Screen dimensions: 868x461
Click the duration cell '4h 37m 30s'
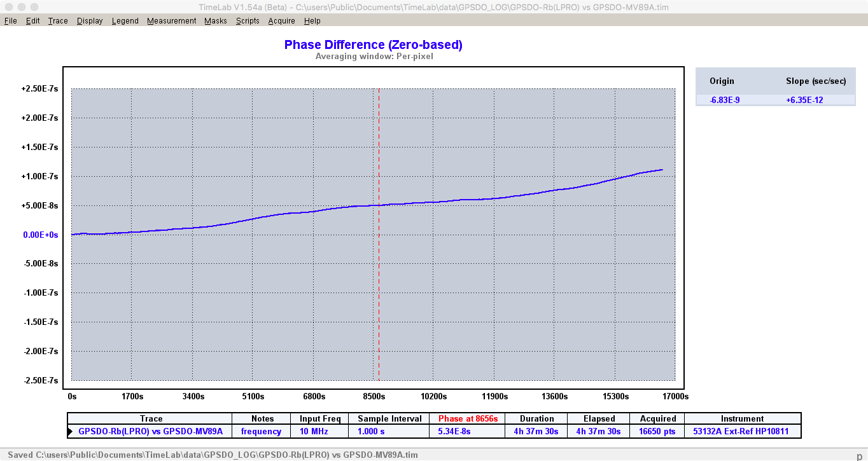[x=536, y=431]
